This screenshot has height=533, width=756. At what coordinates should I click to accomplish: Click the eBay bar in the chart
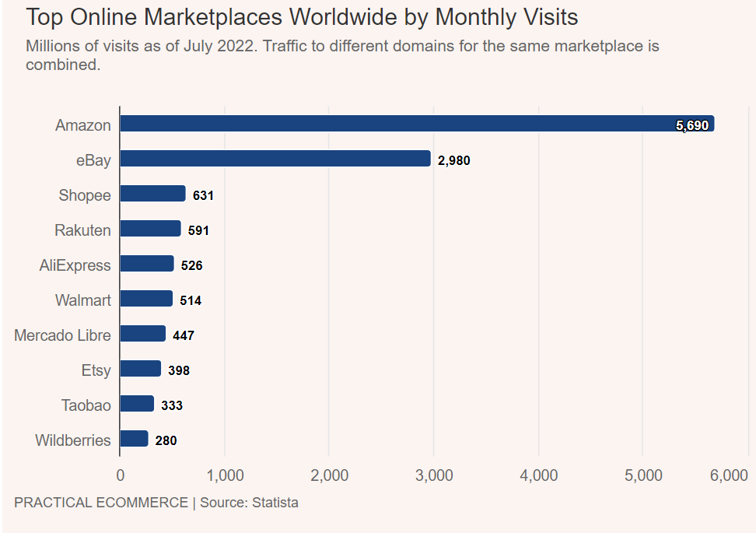(275, 158)
